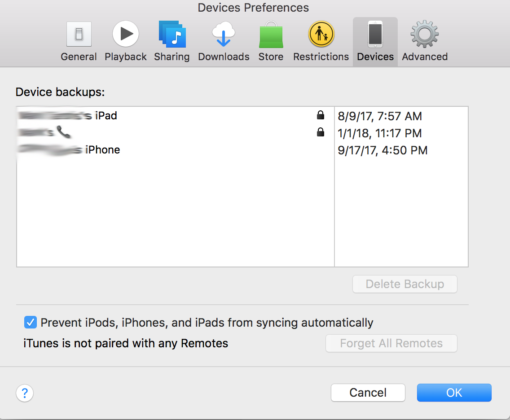The image size is (510, 420).
Task: Uncheck prevent automatic syncing of iPods and iPhones
Action: pos(30,322)
